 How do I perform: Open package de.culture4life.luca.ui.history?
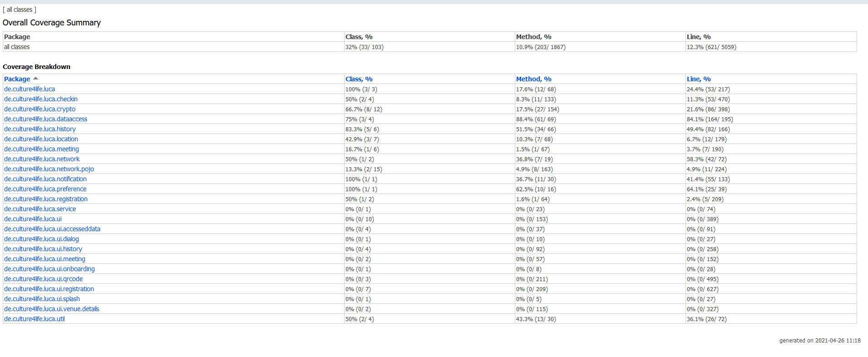[43, 249]
